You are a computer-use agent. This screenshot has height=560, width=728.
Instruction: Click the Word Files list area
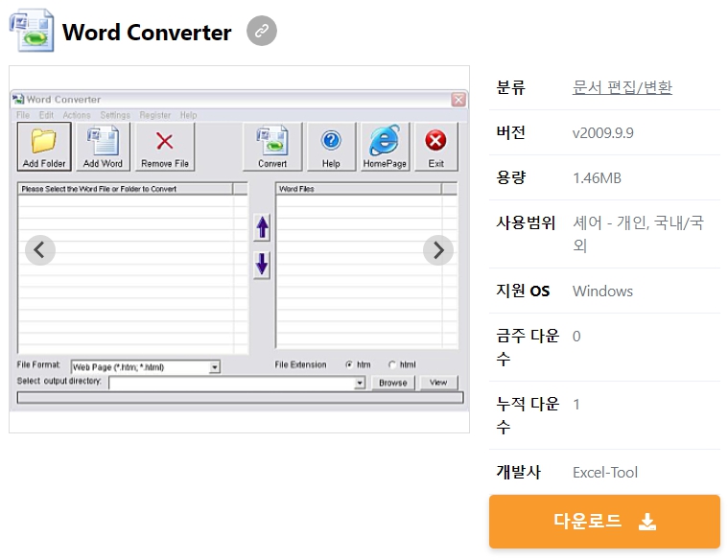click(x=366, y=270)
